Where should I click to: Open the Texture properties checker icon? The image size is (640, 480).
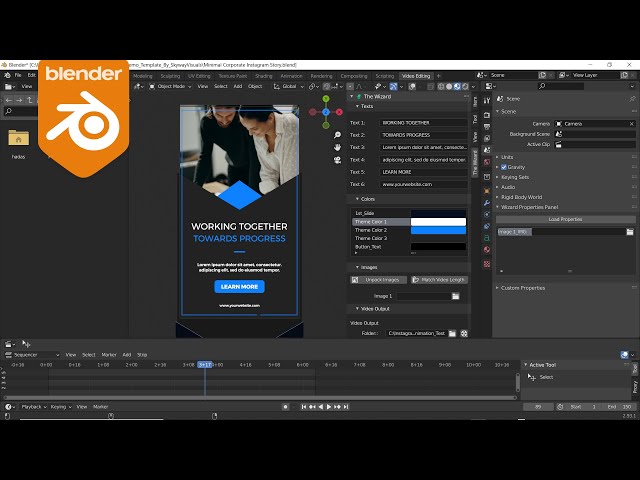pyautogui.click(x=487, y=264)
